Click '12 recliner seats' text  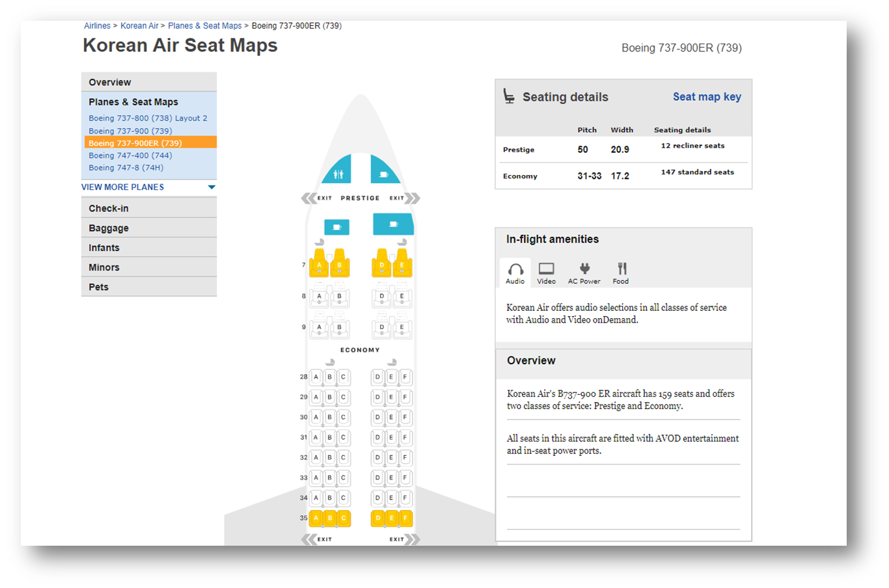(x=692, y=146)
